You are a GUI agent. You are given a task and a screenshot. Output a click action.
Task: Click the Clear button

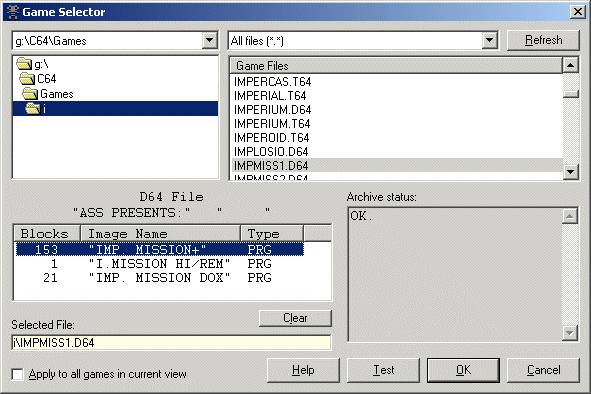point(295,318)
